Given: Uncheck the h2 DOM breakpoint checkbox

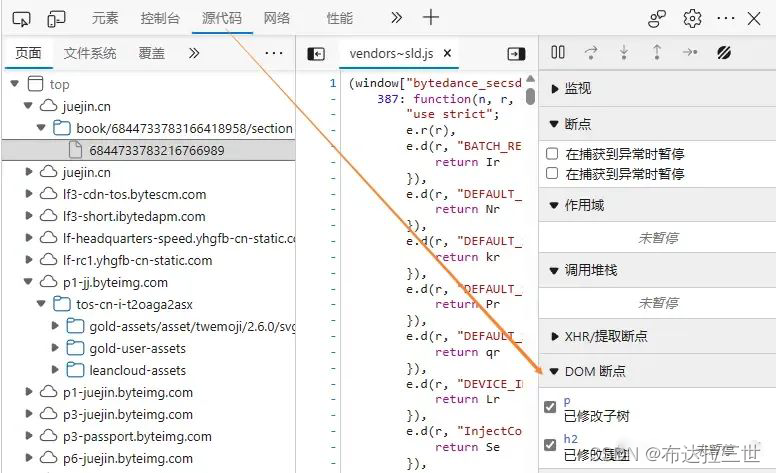Looking at the screenshot, I should click(x=550, y=444).
